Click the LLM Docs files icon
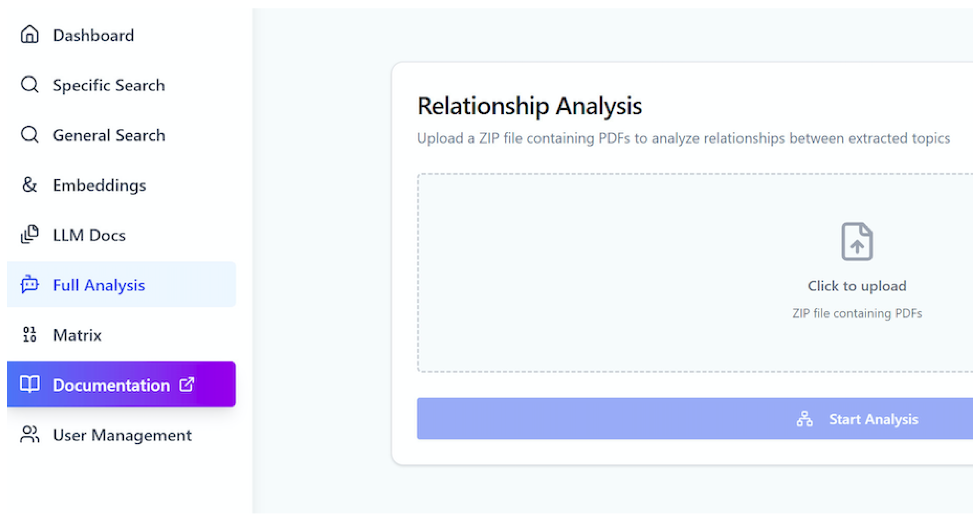 click(29, 234)
